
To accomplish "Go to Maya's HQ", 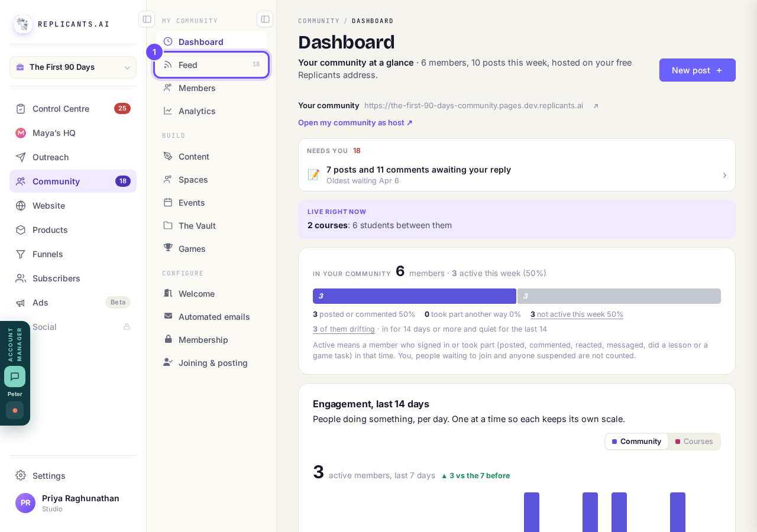I will click(x=73, y=133).
